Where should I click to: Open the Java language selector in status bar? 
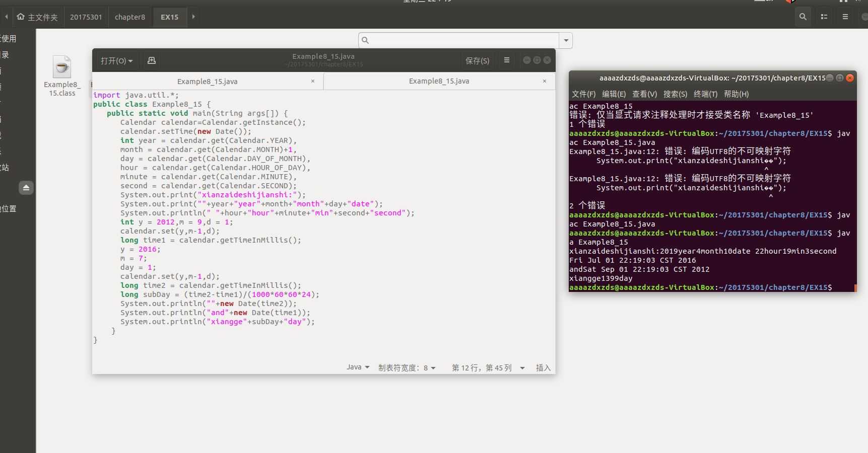pos(358,367)
